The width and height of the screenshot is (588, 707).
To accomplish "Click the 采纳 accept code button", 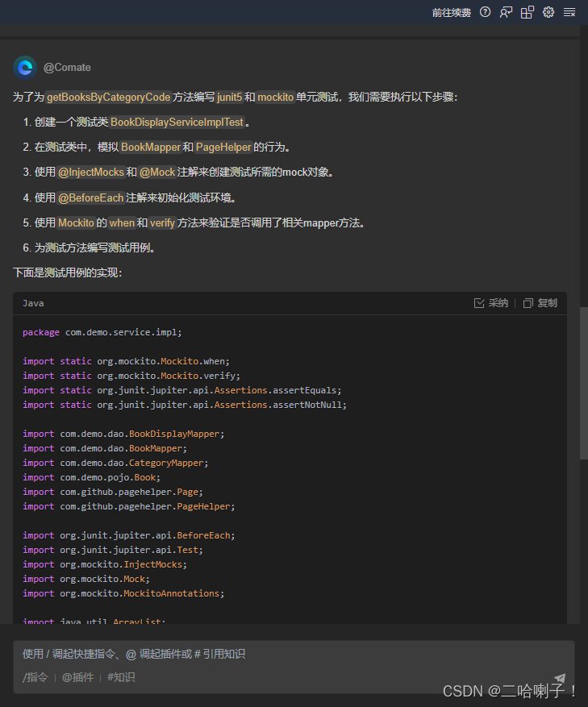I will coord(491,303).
